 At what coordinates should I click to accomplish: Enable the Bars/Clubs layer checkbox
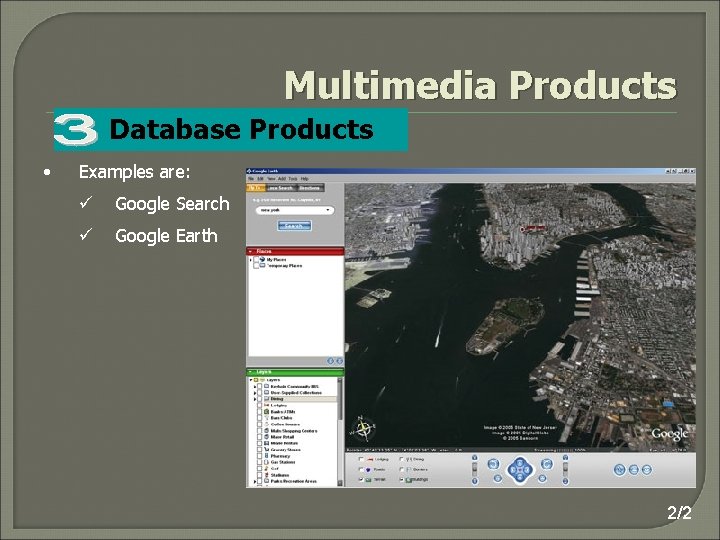(x=259, y=418)
